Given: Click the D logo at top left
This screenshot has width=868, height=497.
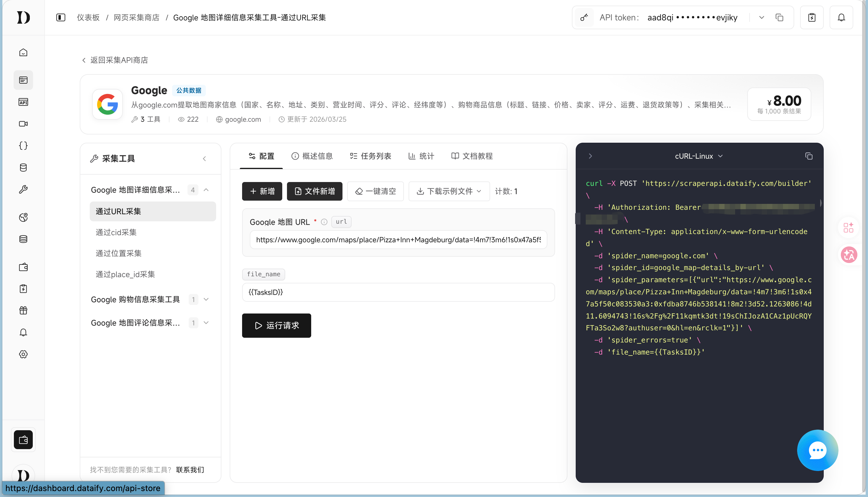Looking at the screenshot, I should [x=23, y=17].
